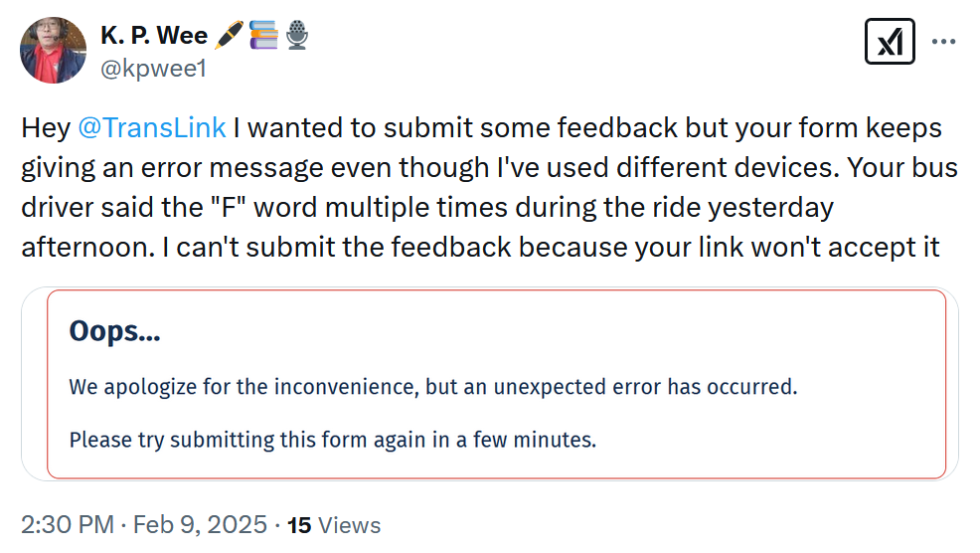Viewport: 980px width, 553px height.
Task: Click the word "Hey" starting the tweet
Action: pyautogui.click(x=44, y=128)
